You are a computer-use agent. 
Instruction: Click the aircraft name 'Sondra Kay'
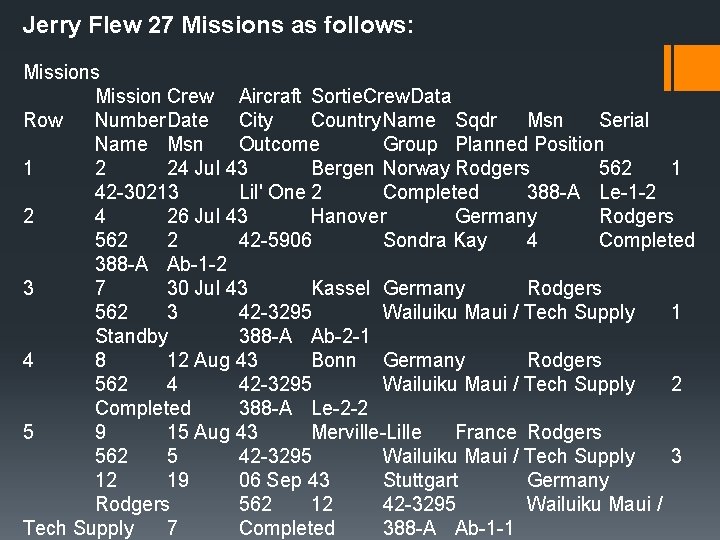click(x=435, y=240)
